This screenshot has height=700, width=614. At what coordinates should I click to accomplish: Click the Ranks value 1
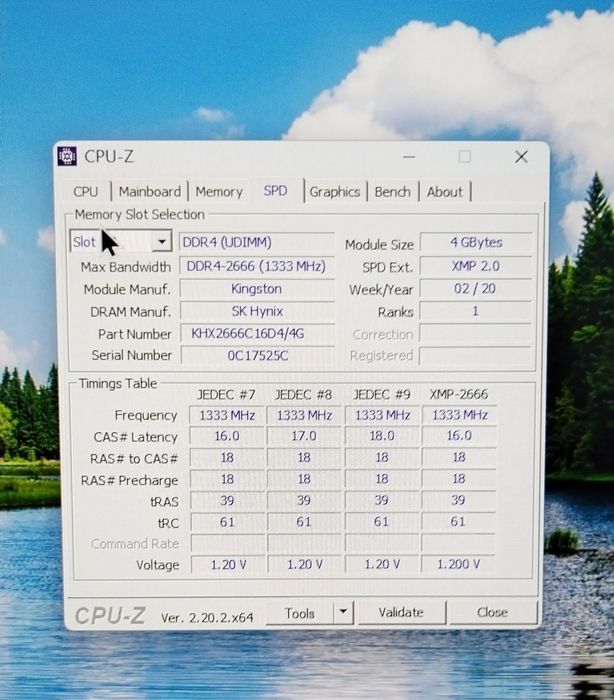click(476, 311)
